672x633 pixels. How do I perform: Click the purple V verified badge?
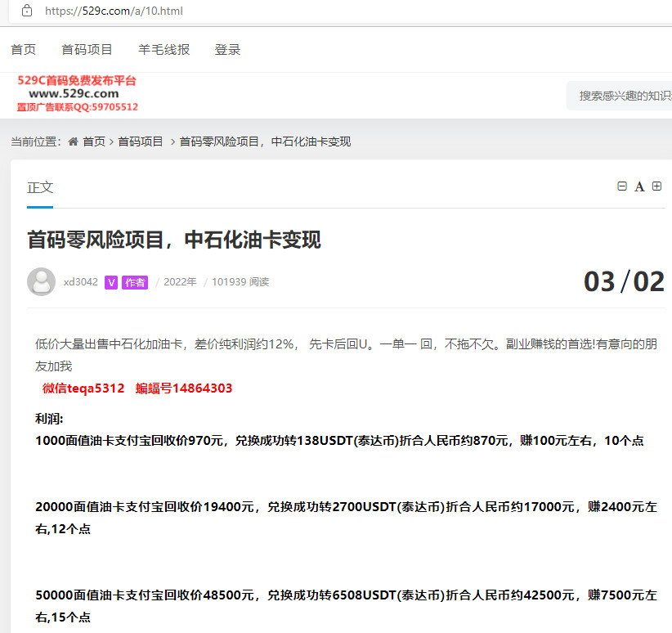click(111, 282)
